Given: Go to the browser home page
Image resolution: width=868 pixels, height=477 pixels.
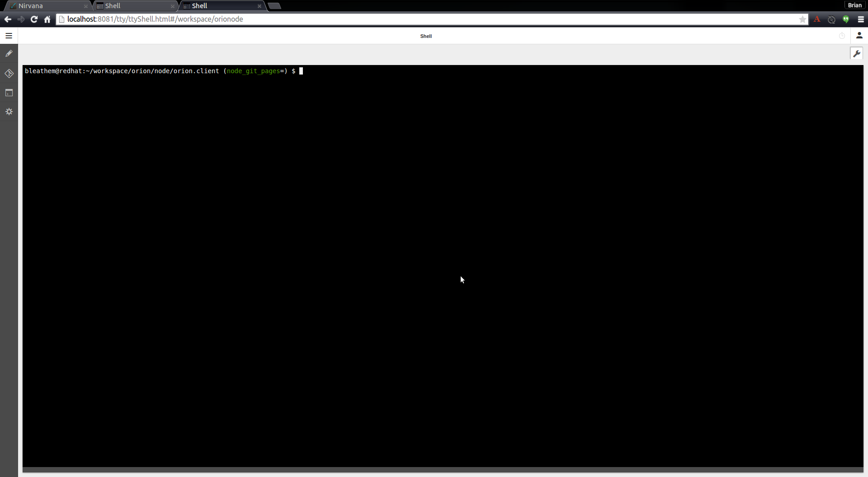Looking at the screenshot, I should pyautogui.click(x=47, y=19).
